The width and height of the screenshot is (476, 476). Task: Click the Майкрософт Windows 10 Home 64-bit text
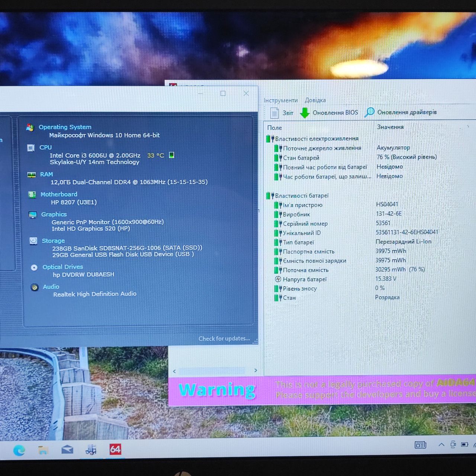(x=104, y=135)
